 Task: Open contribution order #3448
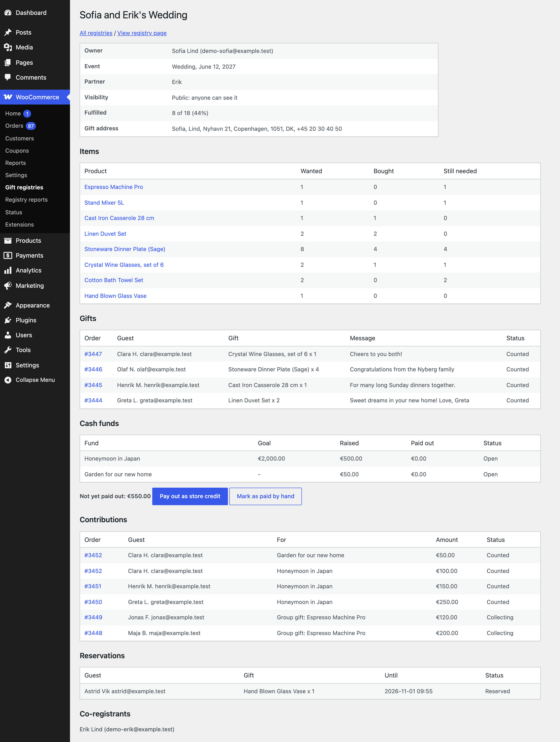pyautogui.click(x=93, y=633)
